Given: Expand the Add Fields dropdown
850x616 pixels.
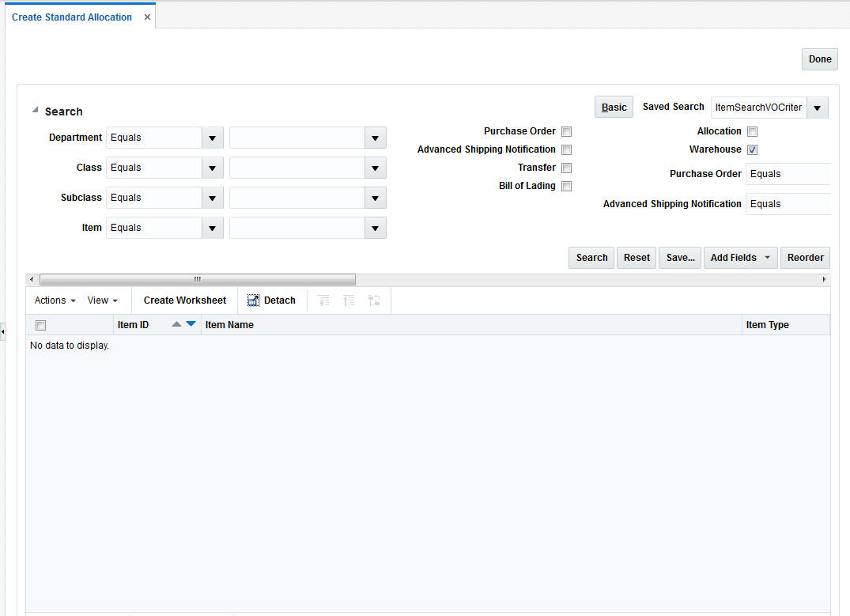Looking at the screenshot, I should [x=740, y=258].
